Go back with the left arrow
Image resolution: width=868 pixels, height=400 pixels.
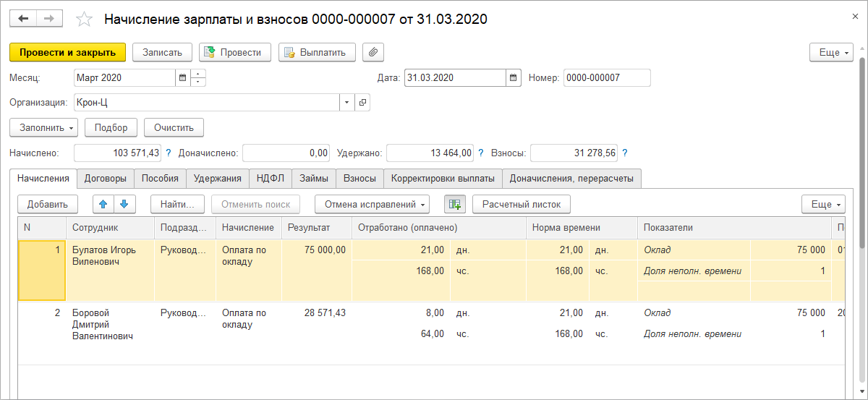click(x=23, y=19)
